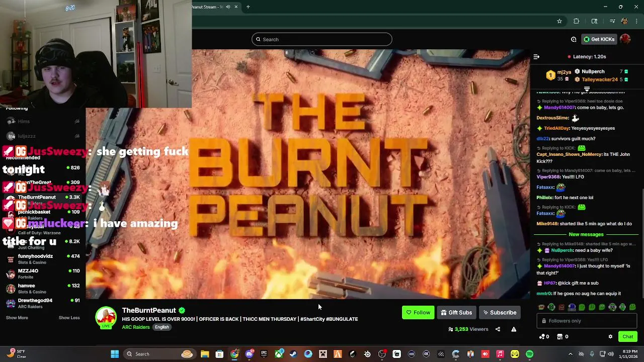Click the English language tag
Viewport: 644px width, 362px height.
tap(162, 327)
